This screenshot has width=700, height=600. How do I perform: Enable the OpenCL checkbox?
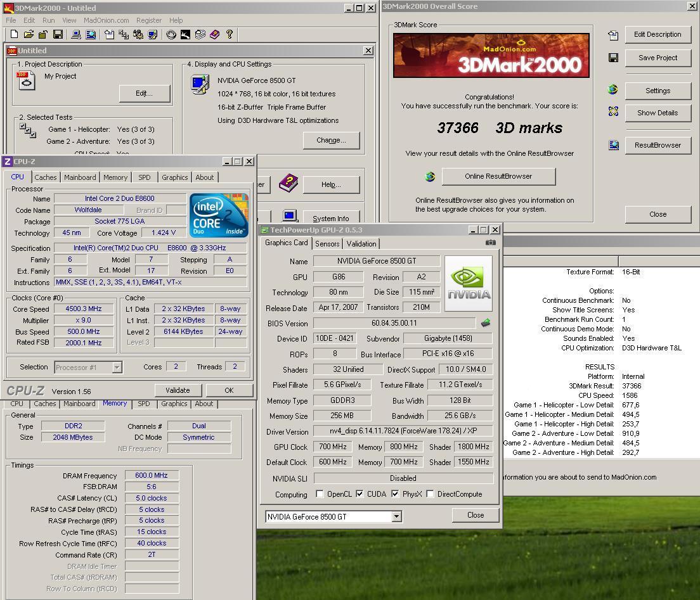tap(320, 494)
